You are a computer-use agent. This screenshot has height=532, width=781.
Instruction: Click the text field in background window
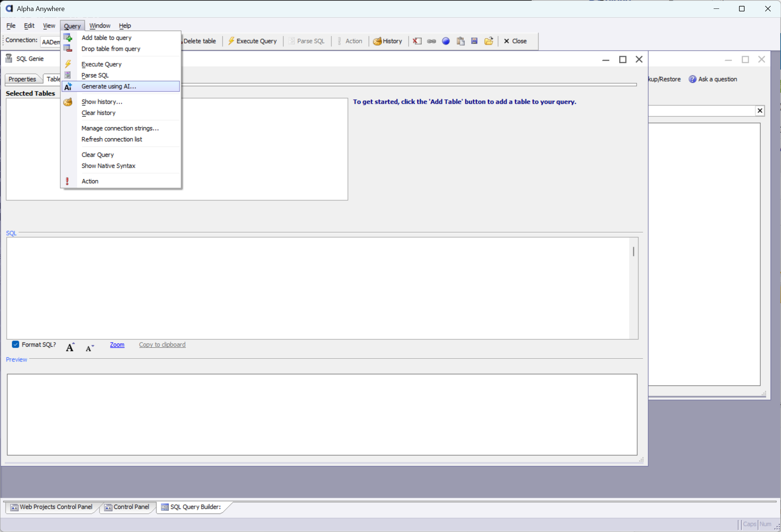[x=702, y=111]
